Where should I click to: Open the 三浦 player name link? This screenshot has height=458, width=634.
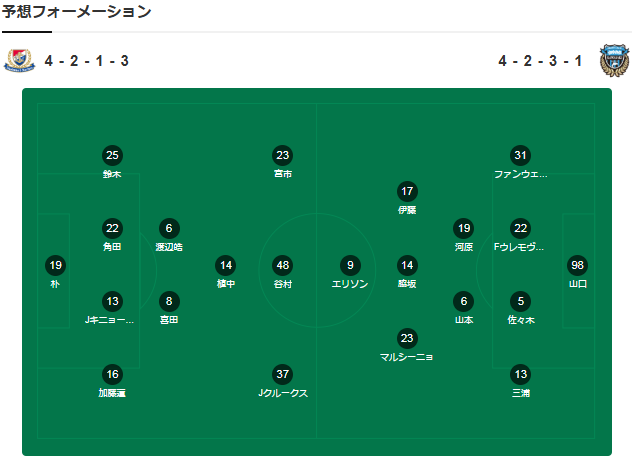tap(521, 393)
